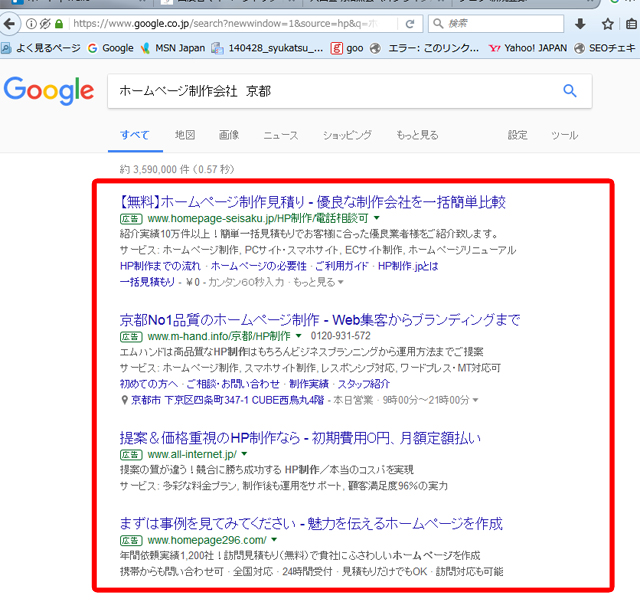Screen dimensions: 640x602
Task: Open the 一括見積もり link
Action: (147, 282)
